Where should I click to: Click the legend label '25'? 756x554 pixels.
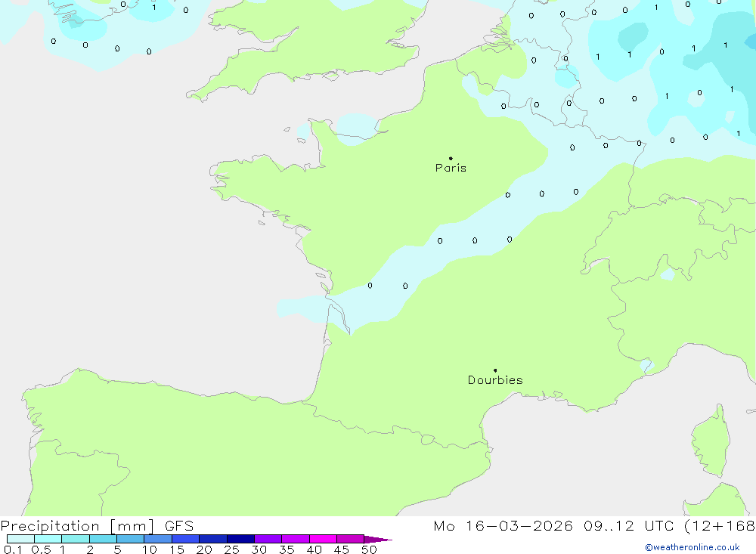[x=231, y=549]
